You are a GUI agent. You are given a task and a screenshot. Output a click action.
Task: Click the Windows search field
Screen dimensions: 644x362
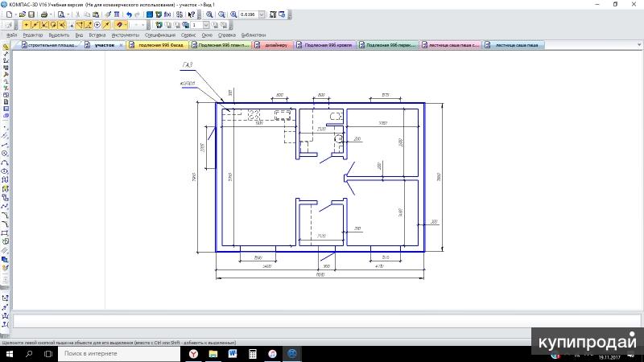[x=119, y=353]
